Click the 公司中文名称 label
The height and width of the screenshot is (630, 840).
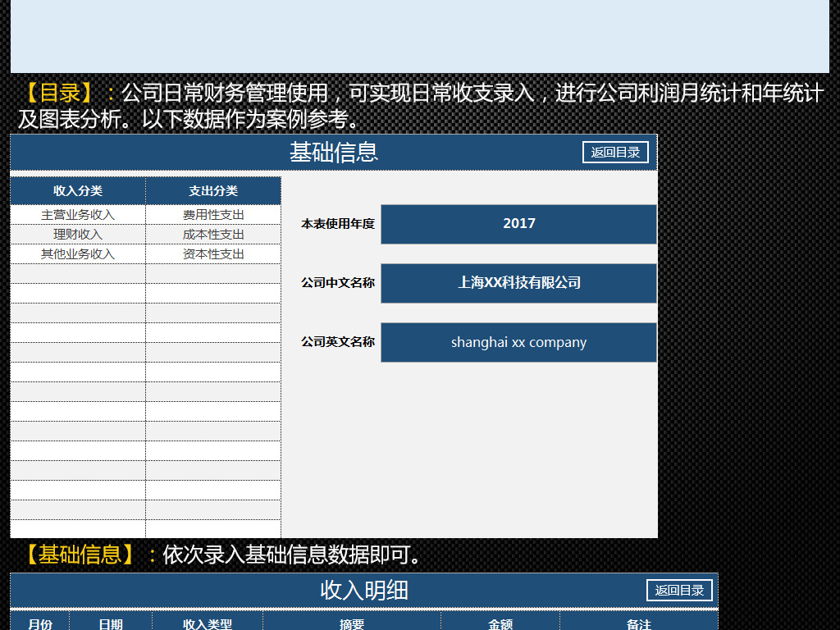[x=337, y=283]
